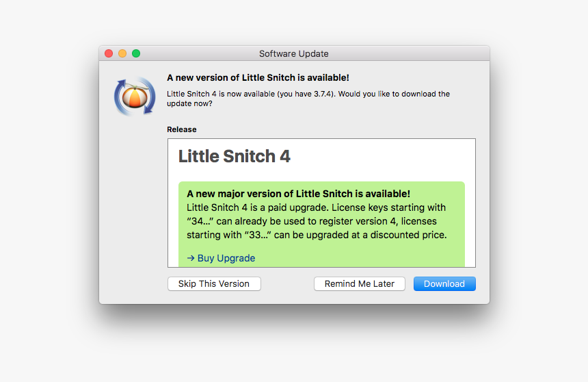
Task: Click the 'you have 3.7.4' version message
Action: [x=308, y=99]
